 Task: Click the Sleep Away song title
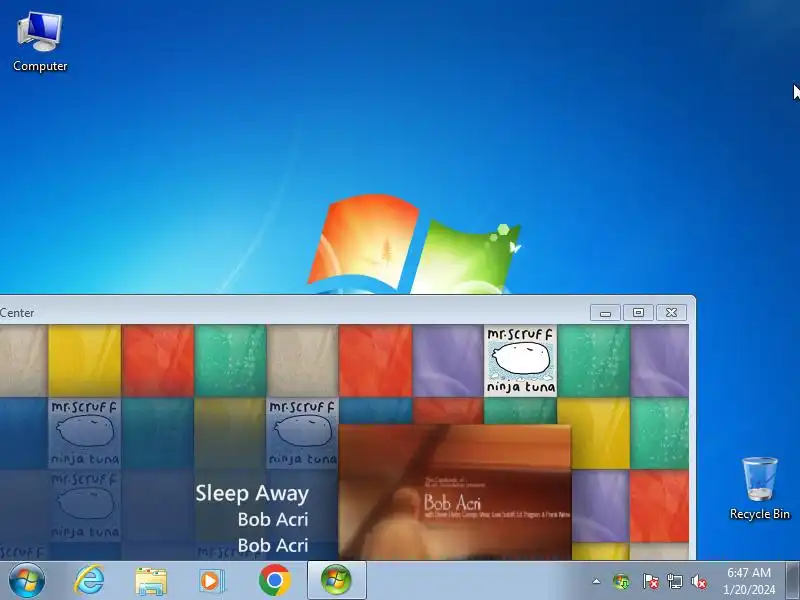click(x=252, y=493)
